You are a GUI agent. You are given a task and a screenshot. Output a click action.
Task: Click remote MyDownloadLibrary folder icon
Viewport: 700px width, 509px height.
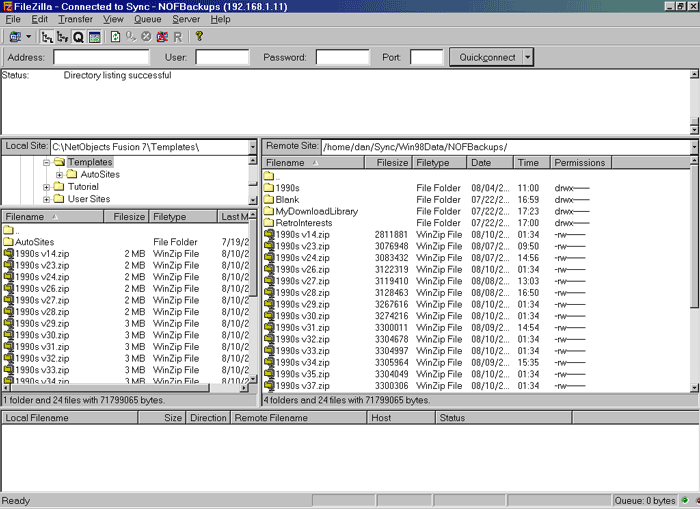pos(268,211)
